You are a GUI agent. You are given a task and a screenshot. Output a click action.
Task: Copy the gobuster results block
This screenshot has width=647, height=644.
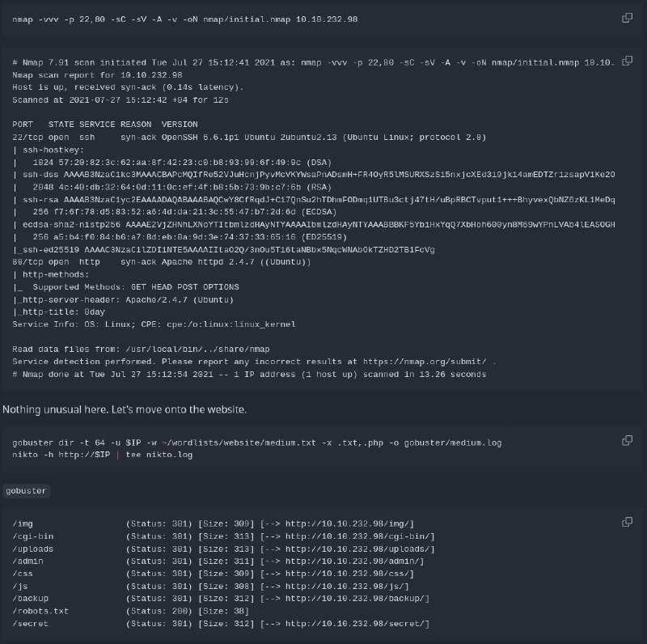(x=627, y=522)
